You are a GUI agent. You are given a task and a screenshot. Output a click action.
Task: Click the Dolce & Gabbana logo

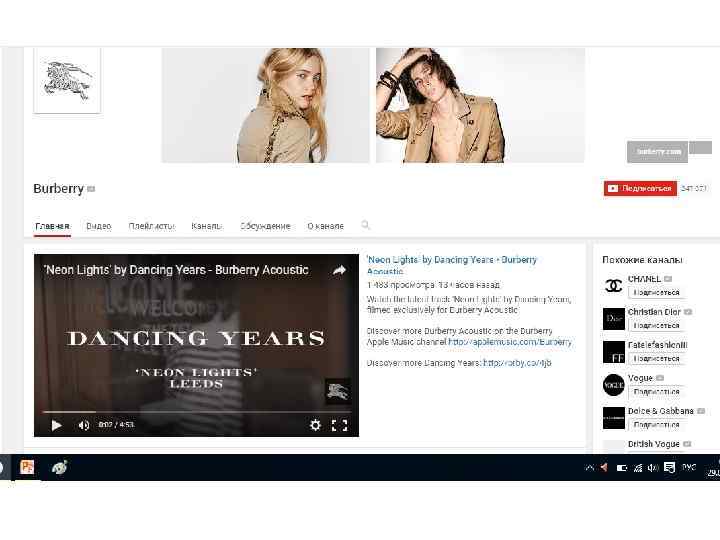pyautogui.click(x=613, y=418)
